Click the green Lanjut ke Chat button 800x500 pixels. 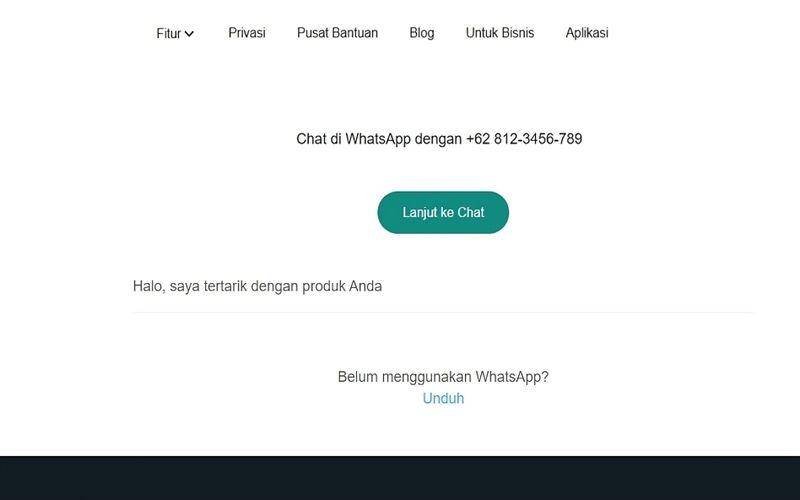coord(443,212)
